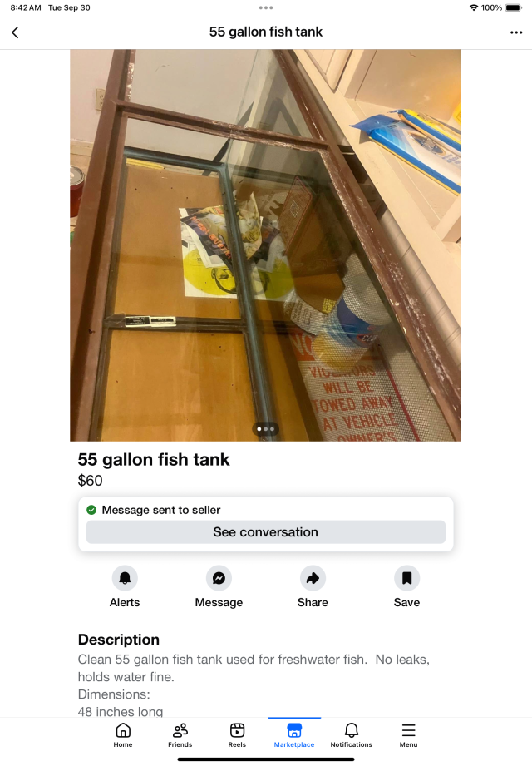Tap the 55 gallon fish tank title
Viewport: 532px width, 766px height.
154,459
